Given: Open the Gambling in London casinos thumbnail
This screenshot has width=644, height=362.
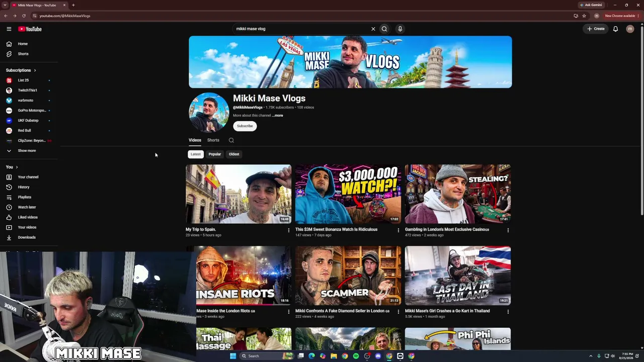Looking at the screenshot, I should (x=458, y=194).
